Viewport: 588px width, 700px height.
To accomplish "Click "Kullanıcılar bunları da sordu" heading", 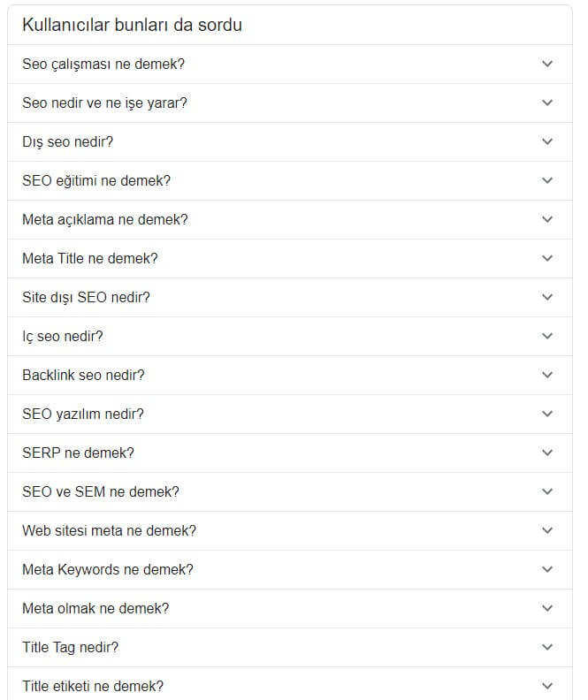I will 132,25.
